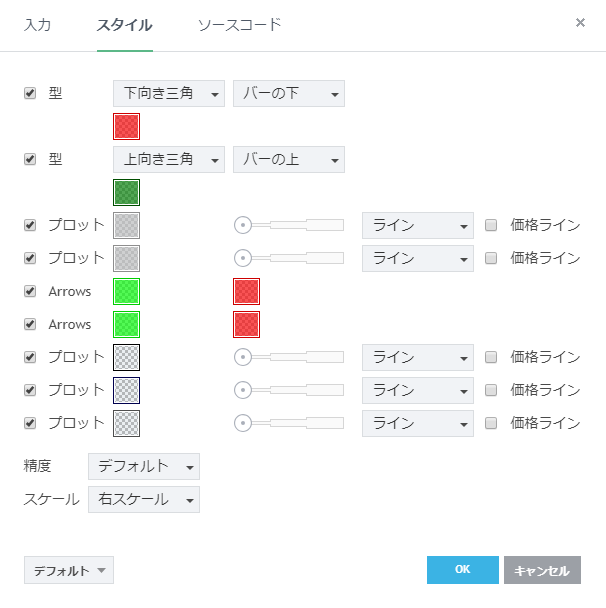
Task: Close the style dialog with X
Action: point(580,22)
